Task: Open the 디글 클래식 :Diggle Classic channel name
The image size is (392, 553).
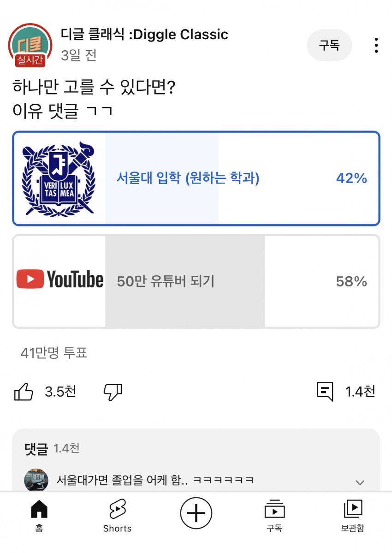Action: (144, 35)
